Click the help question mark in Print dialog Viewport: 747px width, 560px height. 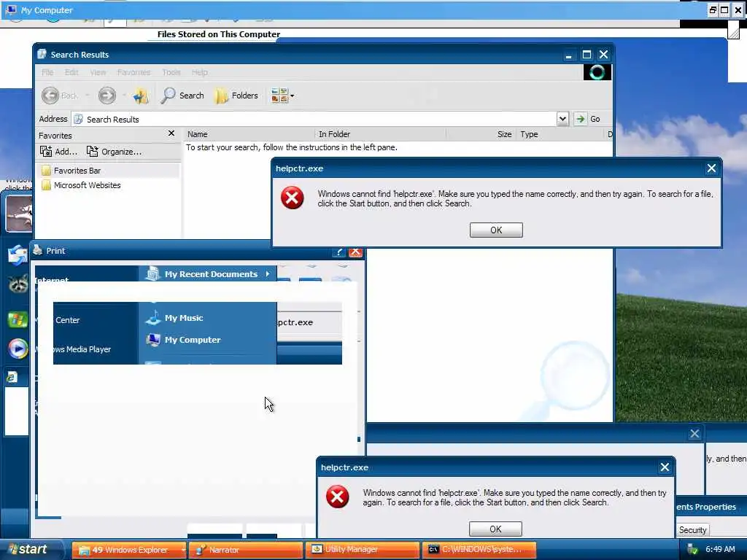click(x=338, y=252)
